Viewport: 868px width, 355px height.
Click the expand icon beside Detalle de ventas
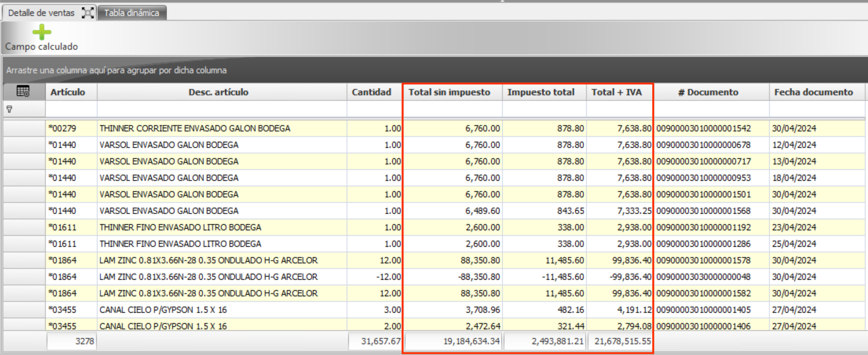pos(87,13)
